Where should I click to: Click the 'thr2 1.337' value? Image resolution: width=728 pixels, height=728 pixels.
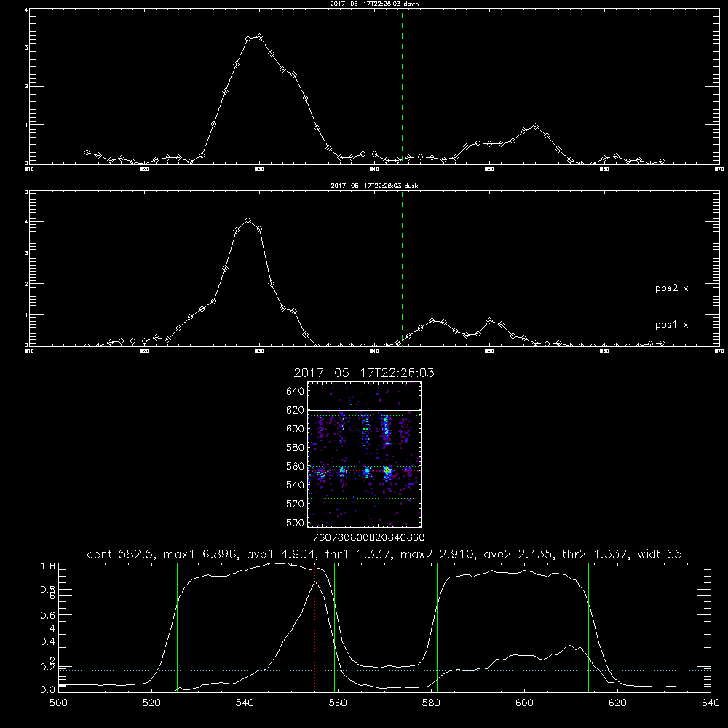pos(596,554)
